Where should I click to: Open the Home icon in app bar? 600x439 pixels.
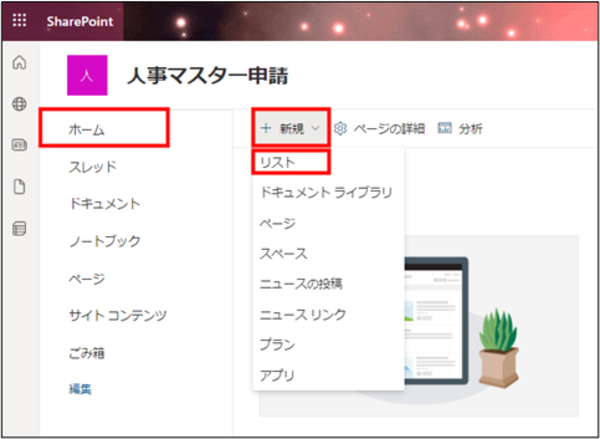(20, 62)
